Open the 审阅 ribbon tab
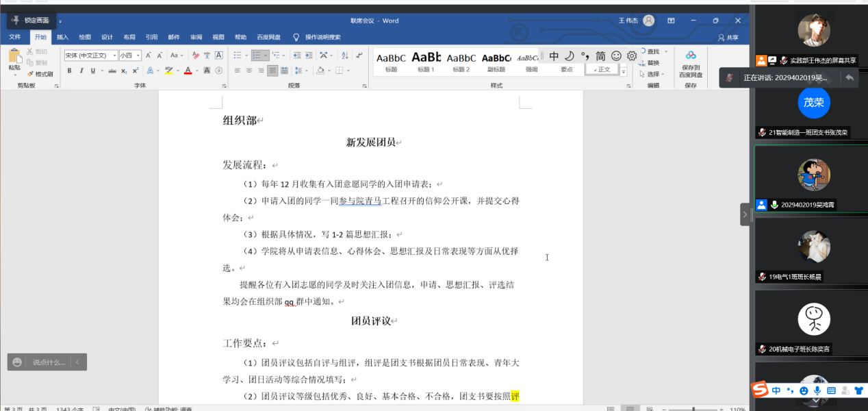 click(196, 37)
